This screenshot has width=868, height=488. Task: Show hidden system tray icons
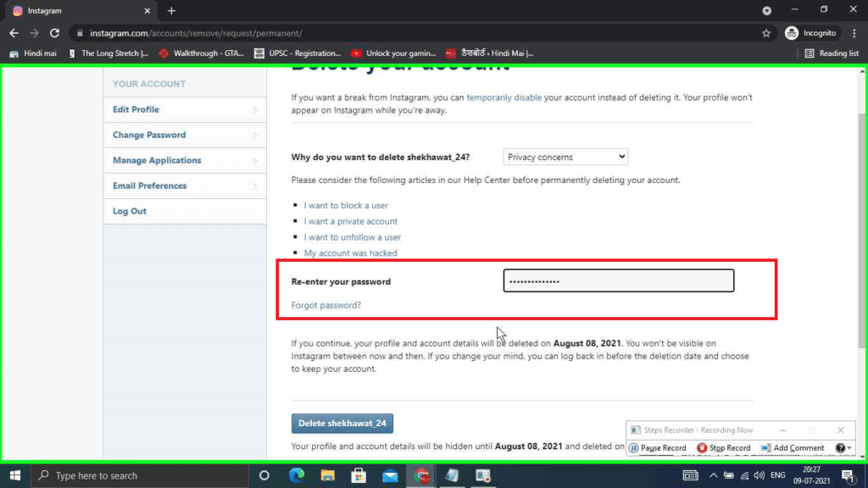pos(713,475)
